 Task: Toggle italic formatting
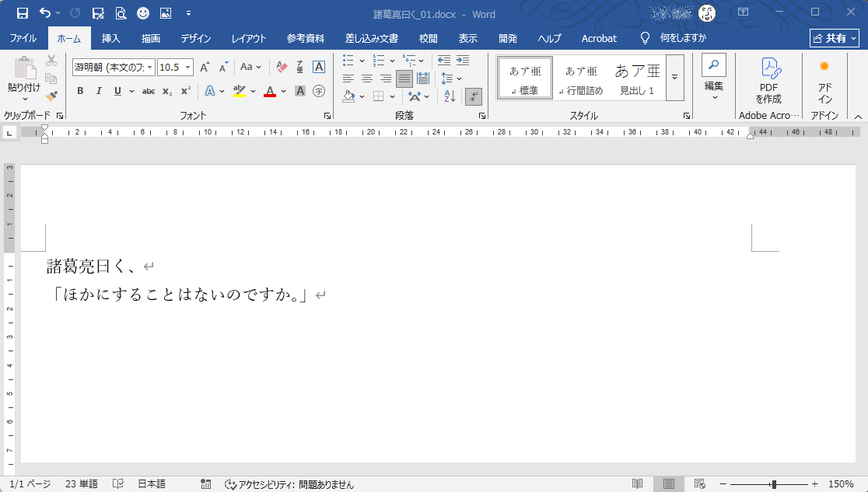click(x=99, y=91)
